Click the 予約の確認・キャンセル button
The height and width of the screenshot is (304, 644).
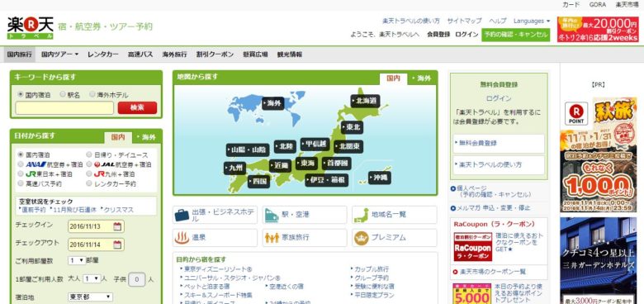516,35
